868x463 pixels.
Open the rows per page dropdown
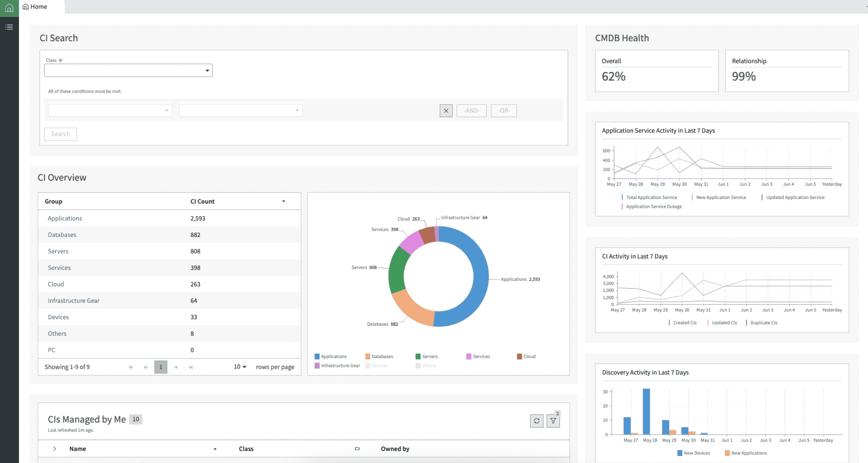coord(240,367)
